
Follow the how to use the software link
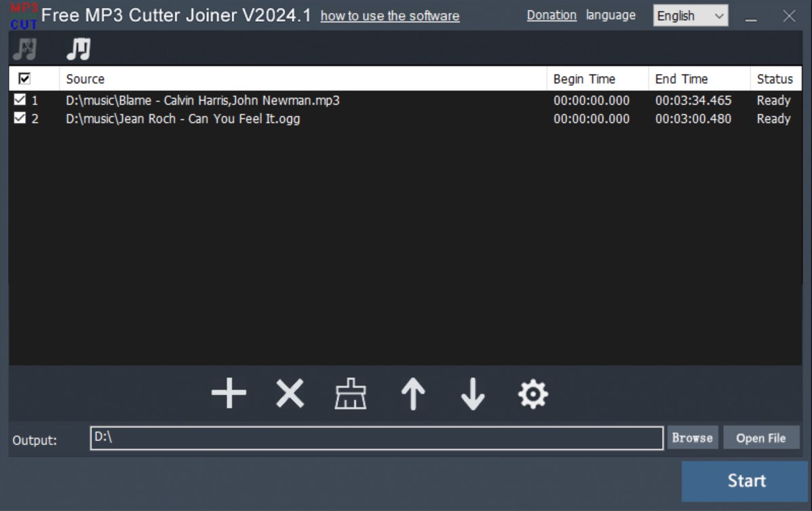click(390, 17)
